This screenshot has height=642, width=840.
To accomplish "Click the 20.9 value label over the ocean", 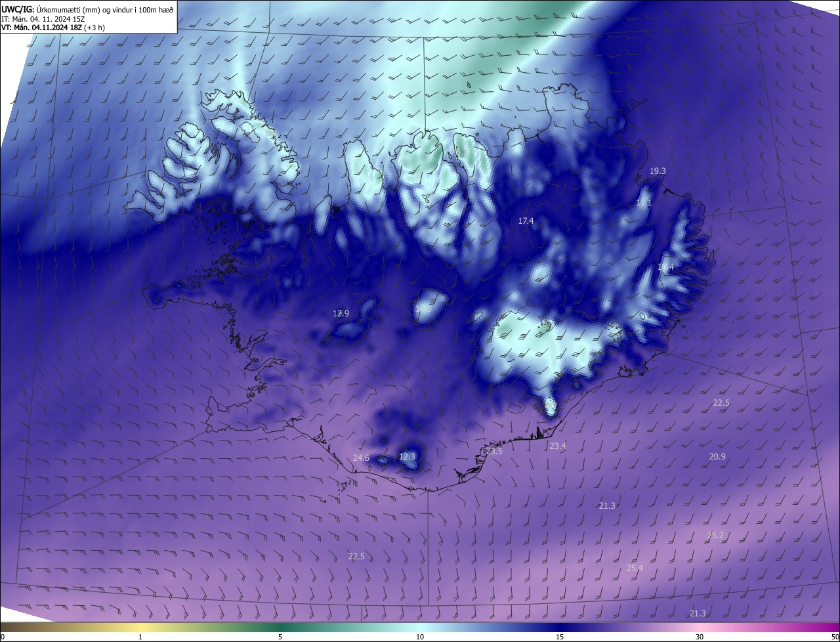I will [717, 456].
